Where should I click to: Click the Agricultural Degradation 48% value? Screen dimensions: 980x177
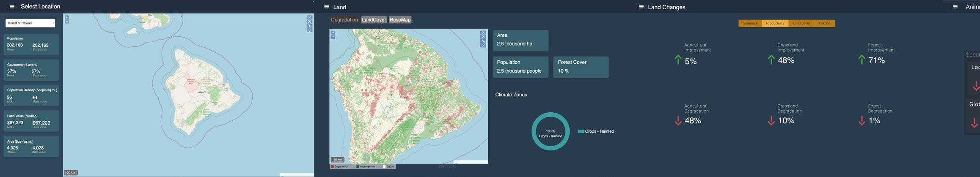[x=693, y=121]
